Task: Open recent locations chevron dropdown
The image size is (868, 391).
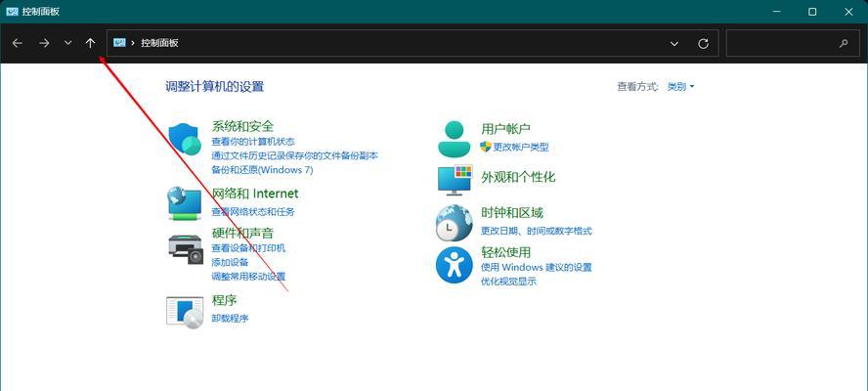Action: (x=68, y=43)
